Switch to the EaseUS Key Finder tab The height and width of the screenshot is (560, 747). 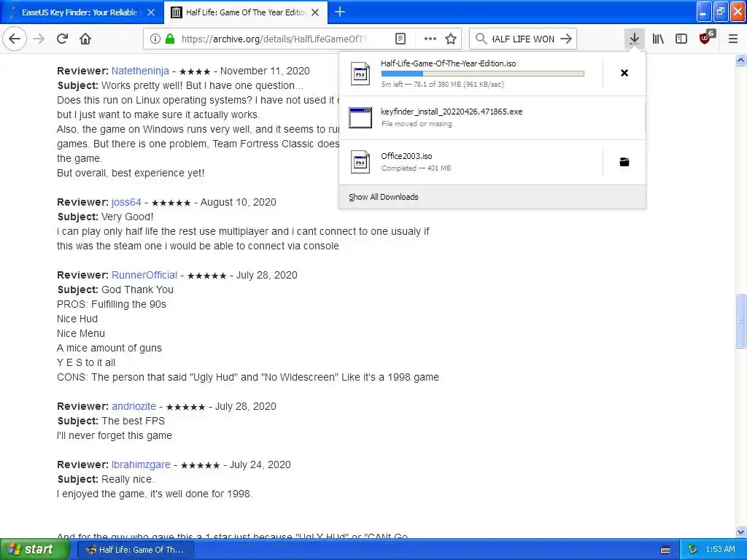[x=79, y=12]
